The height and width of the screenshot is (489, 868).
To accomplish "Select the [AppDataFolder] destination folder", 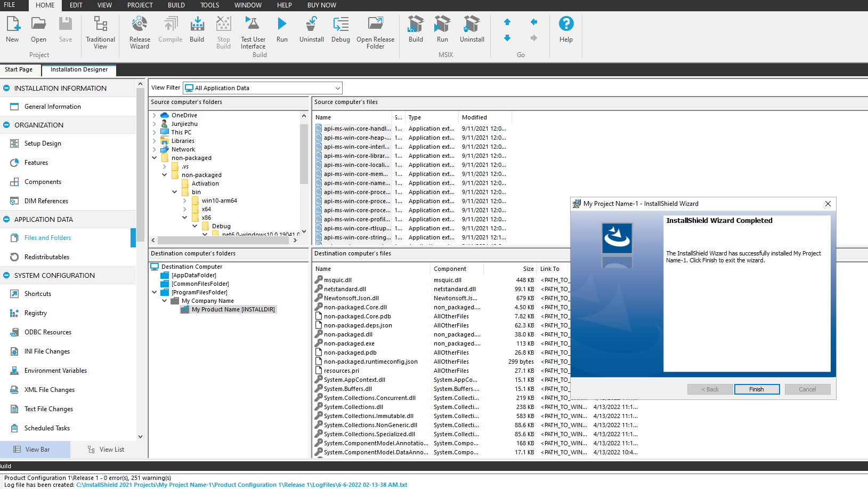I will 193,275.
